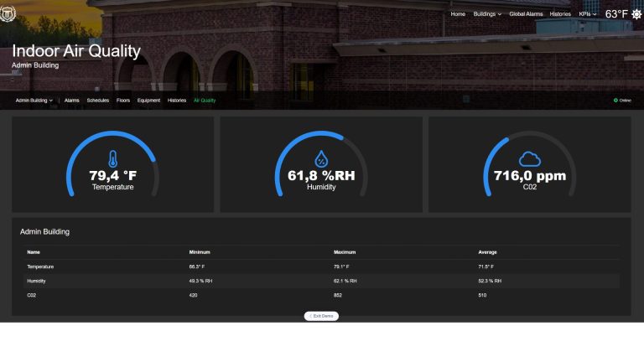Expand the KPIs dropdown menu
The image size is (644, 362).
pyautogui.click(x=587, y=14)
